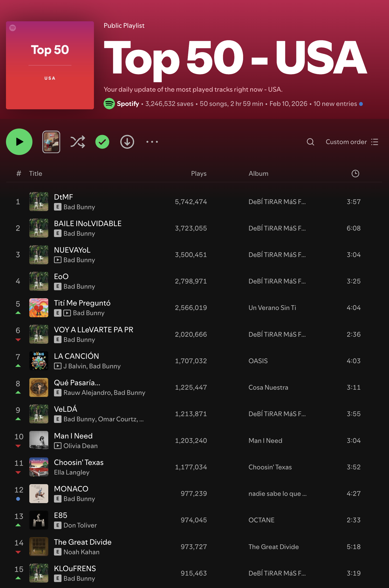Viewport: 389px width, 588px height.
Task: Open the LA CANCIÓN album artwork
Action: click(x=39, y=361)
